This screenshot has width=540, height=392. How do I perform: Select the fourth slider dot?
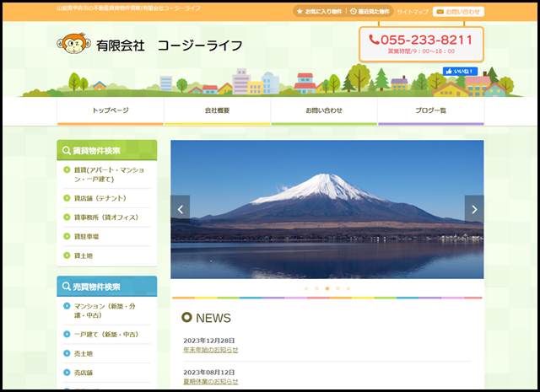pos(337,289)
